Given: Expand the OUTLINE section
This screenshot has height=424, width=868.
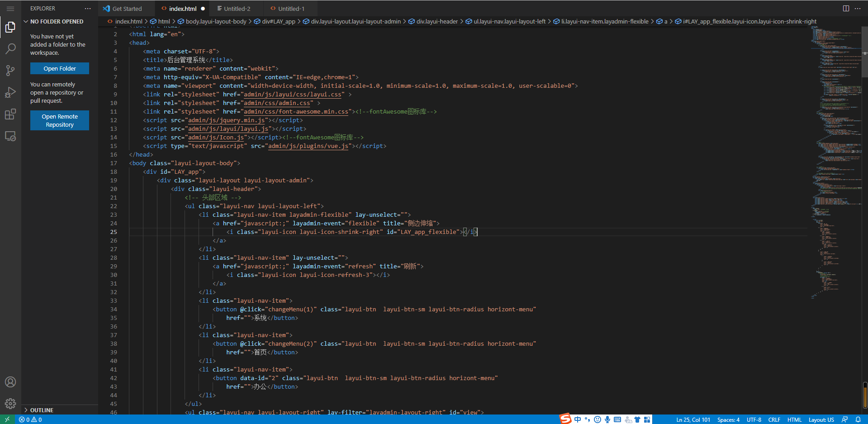Looking at the screenshot, I should pos(60,410).
